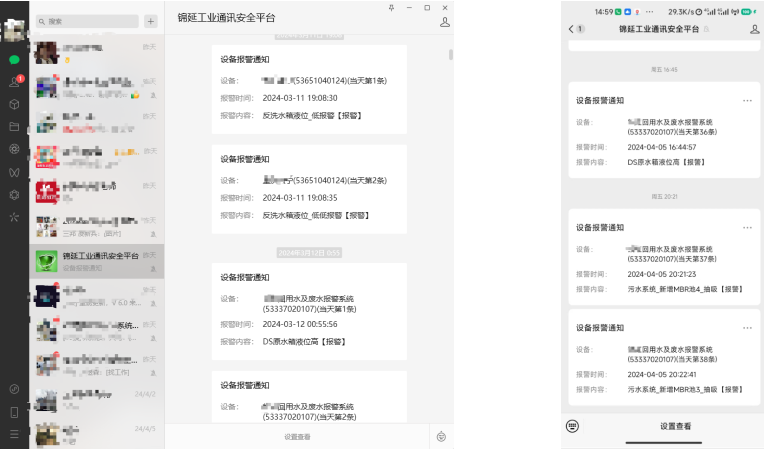Viewport: 764px width, 455px height.
Task: Open the Chats section in WeChat sidebar
Action: pyautogui.click(x=14, y=59)
